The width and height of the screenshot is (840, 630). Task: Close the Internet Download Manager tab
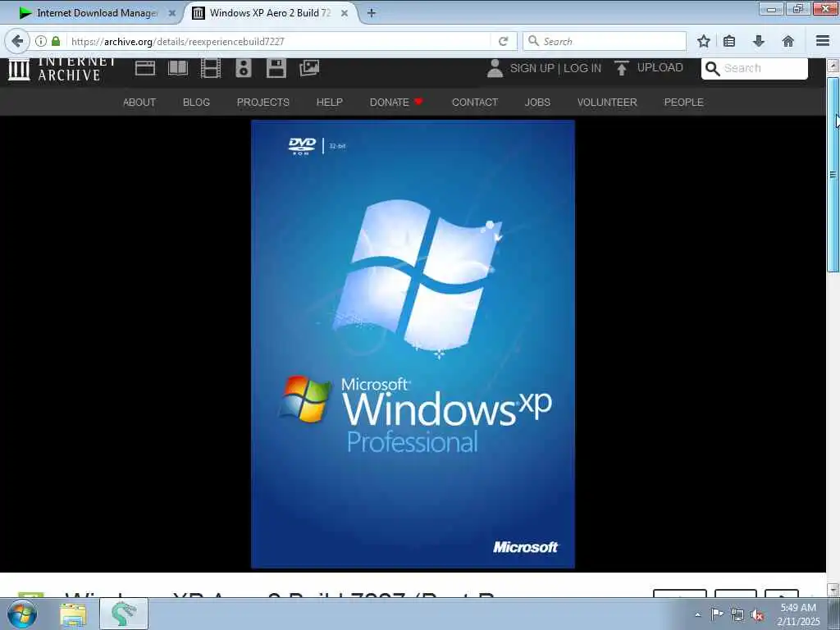point(172,13)
